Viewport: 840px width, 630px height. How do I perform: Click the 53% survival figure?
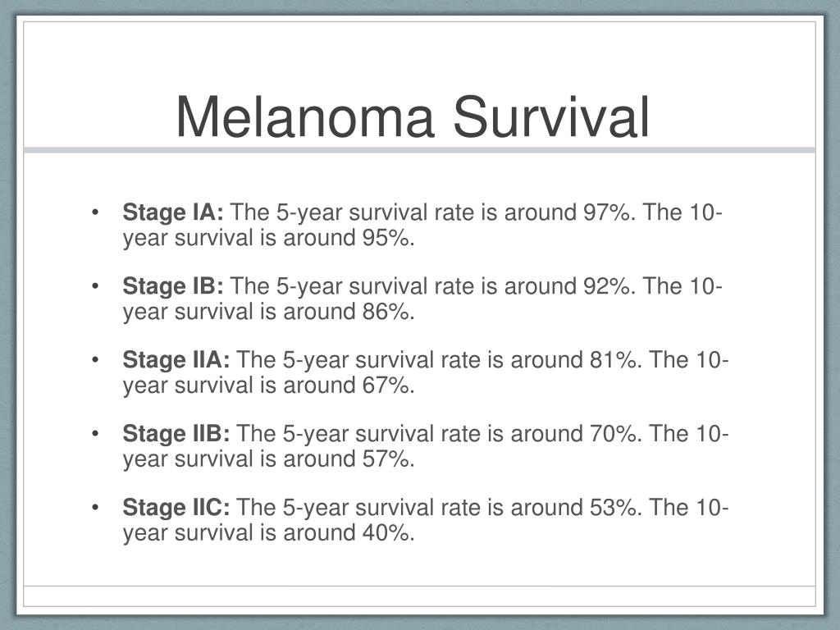(613, 507)
